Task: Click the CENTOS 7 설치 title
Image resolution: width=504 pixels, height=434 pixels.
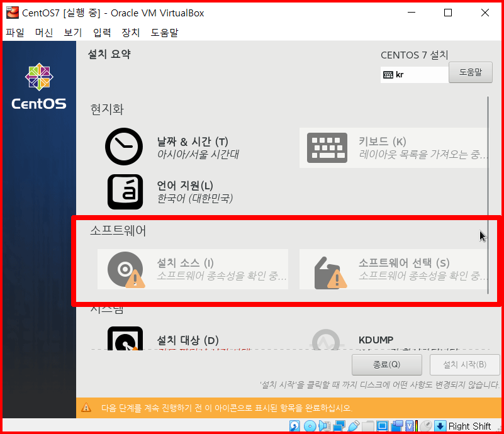Action: pyautogui.click(x=414, y=55)
